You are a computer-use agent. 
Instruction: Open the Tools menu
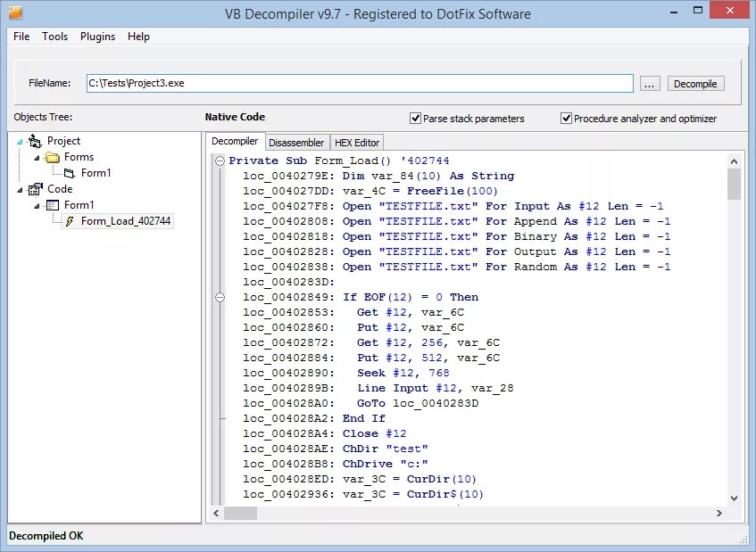coord(54,37)
